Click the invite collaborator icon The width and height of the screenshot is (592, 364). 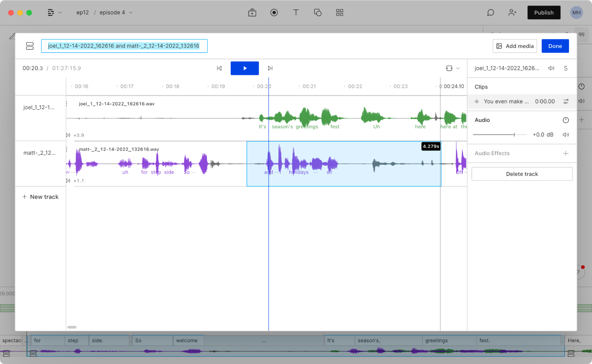click(x=512, y=12)
